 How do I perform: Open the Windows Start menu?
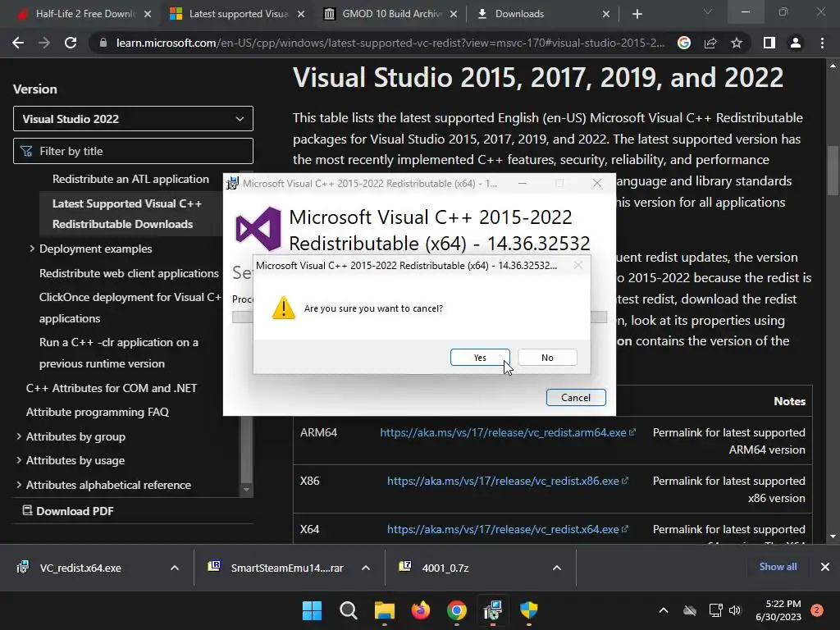point(312,610)
